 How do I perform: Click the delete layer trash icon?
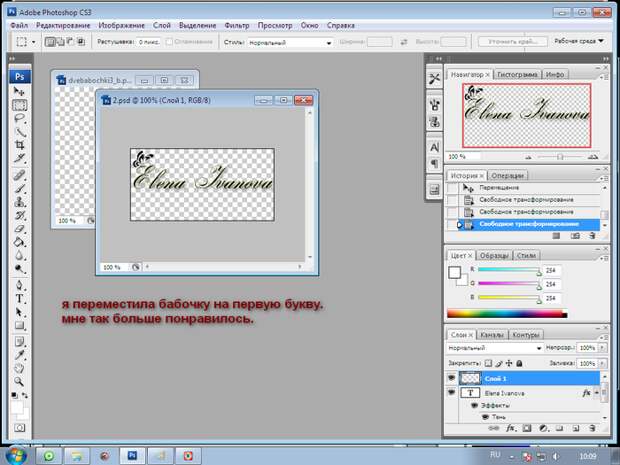592,428
